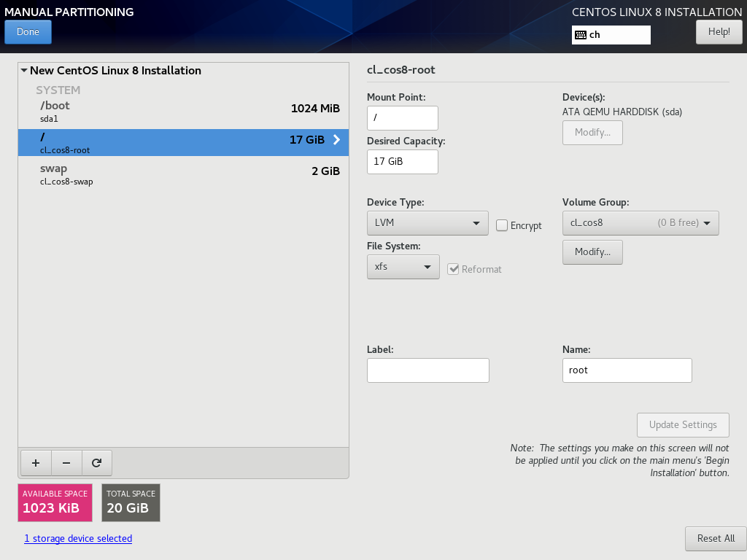747x560 pixels.
Task: Click the chevron arrow on root partition row
Action: pyautogui.click(x=336, y=139)
